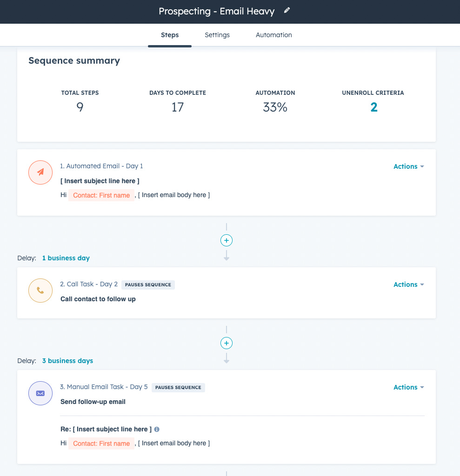Click the Steps tab
The height and width of the screenshot is (476, 460).
tap(170, 35)
